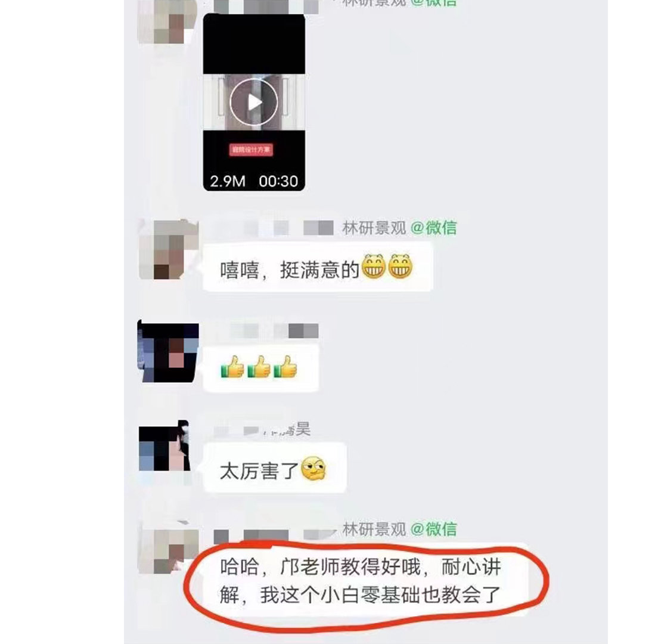Click blurred username above thumbs-up message

(x=274, y=330)
